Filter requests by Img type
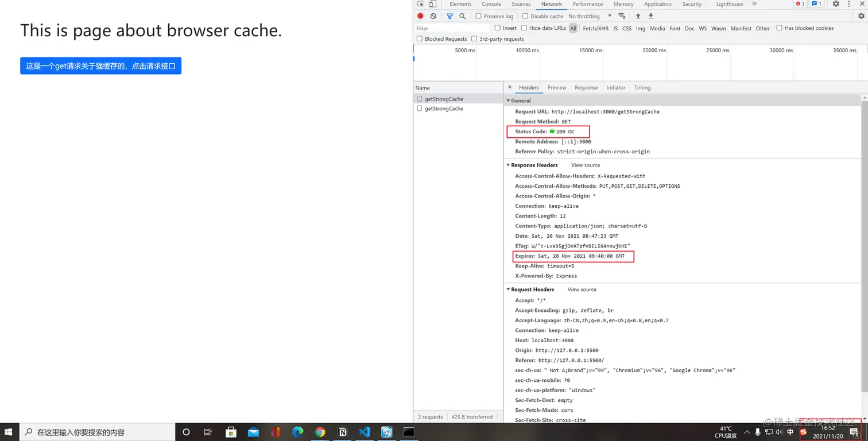 pos(641,28)
